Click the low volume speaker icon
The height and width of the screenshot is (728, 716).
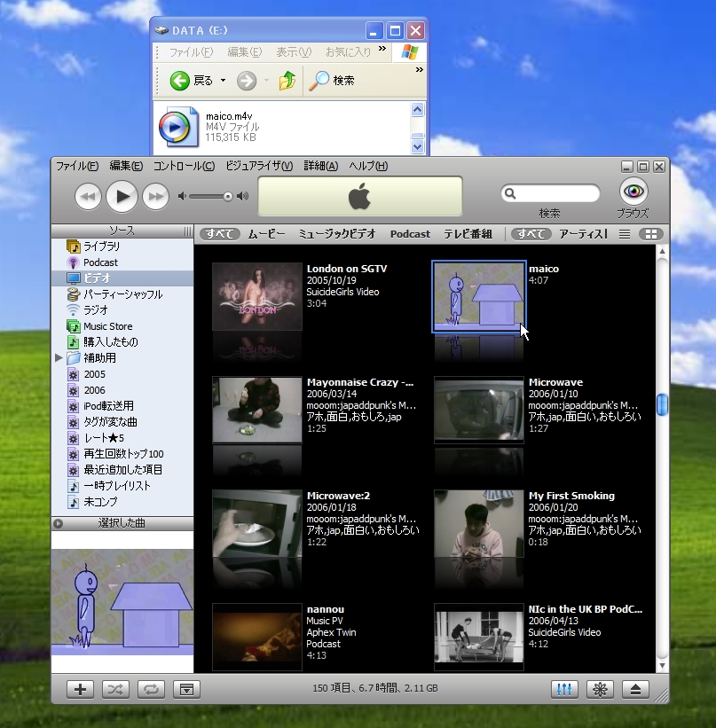tap(182, 196)
